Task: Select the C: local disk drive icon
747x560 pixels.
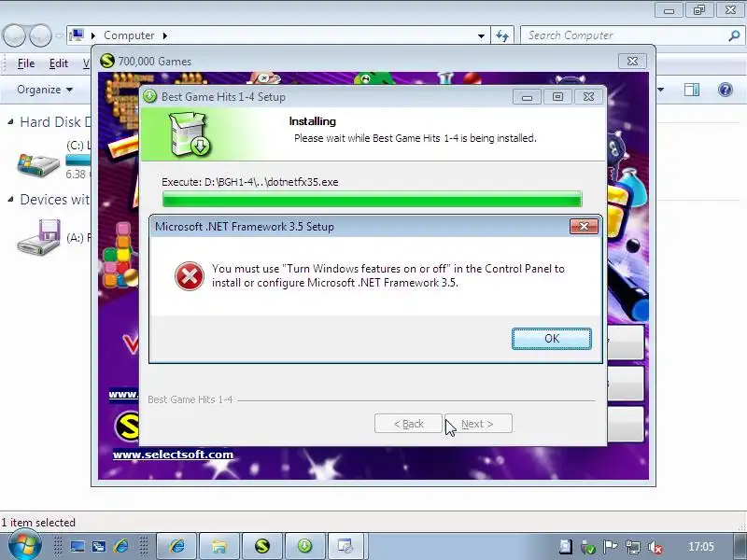Action: 38,165
